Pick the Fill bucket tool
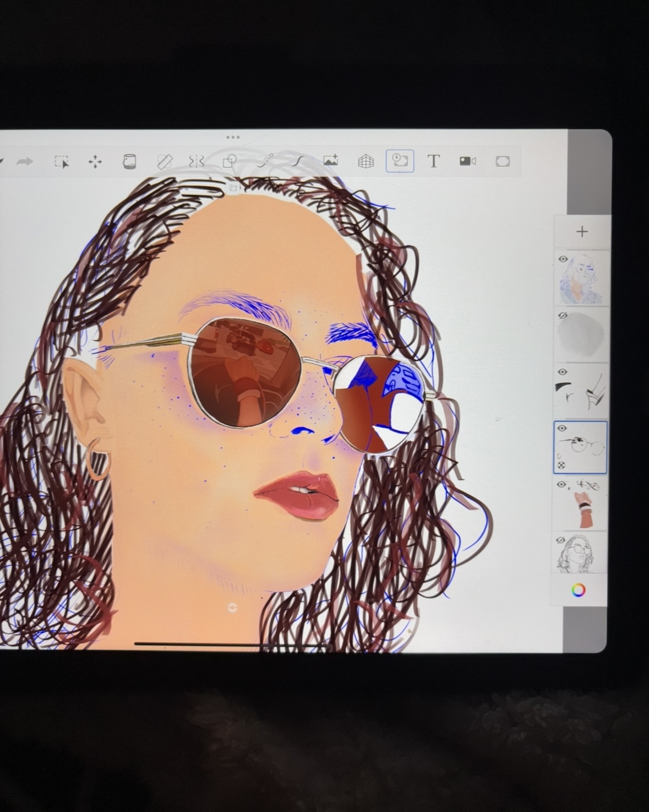 pyautogui.click(x=129, y=162)
